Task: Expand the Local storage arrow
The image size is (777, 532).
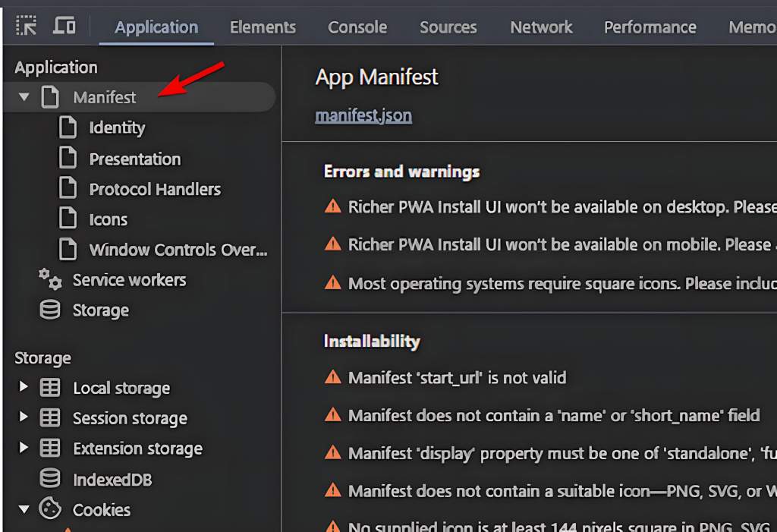Action: pos(24,387)
